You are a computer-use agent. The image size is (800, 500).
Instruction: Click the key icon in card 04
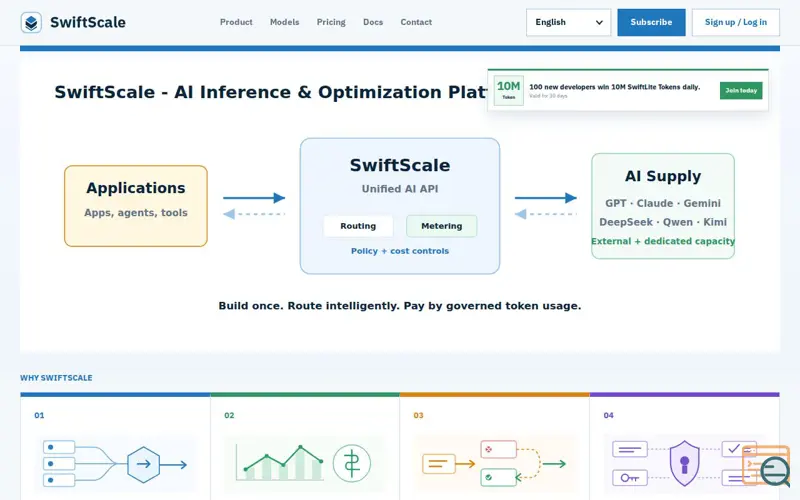630,478
